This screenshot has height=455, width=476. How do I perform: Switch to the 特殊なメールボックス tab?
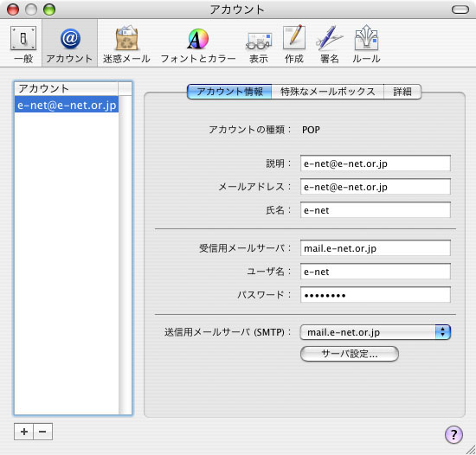pyautogui.click(x=327, y=92)
